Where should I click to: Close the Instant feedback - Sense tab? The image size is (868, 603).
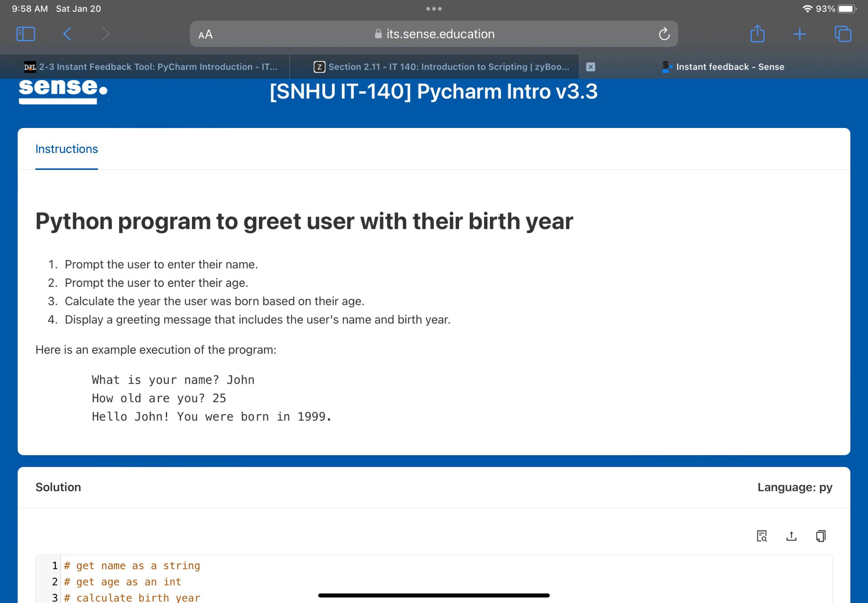(591, 67)
